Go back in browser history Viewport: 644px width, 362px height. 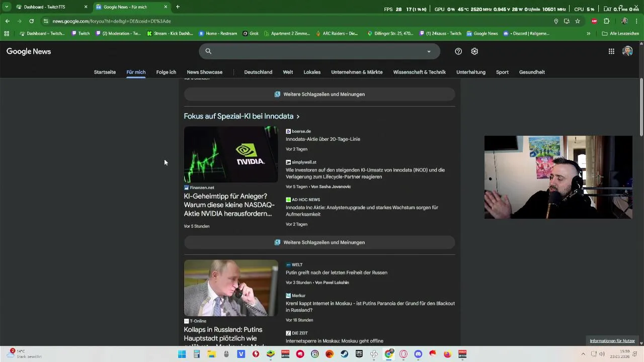(x=7, y=21)
